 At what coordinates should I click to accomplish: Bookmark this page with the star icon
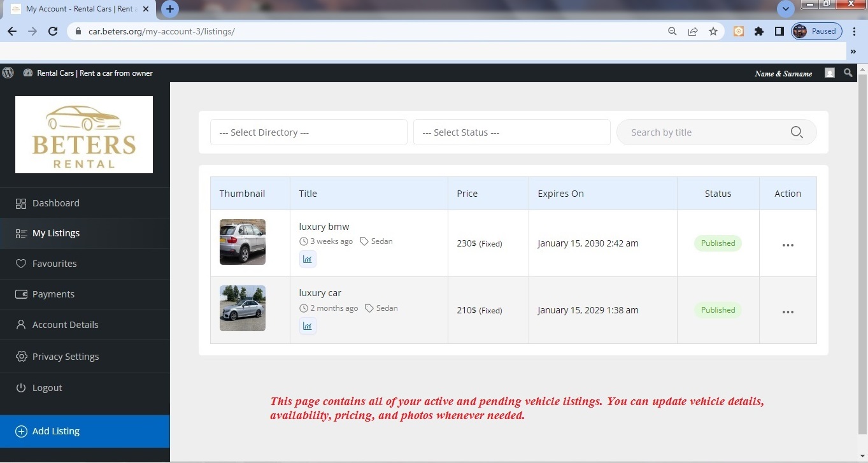click(713, 31)
